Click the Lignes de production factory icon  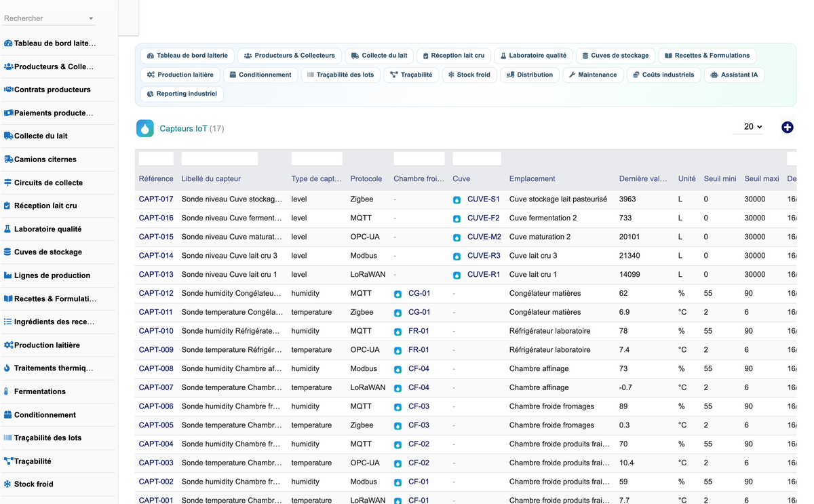[x=8, y=275]
